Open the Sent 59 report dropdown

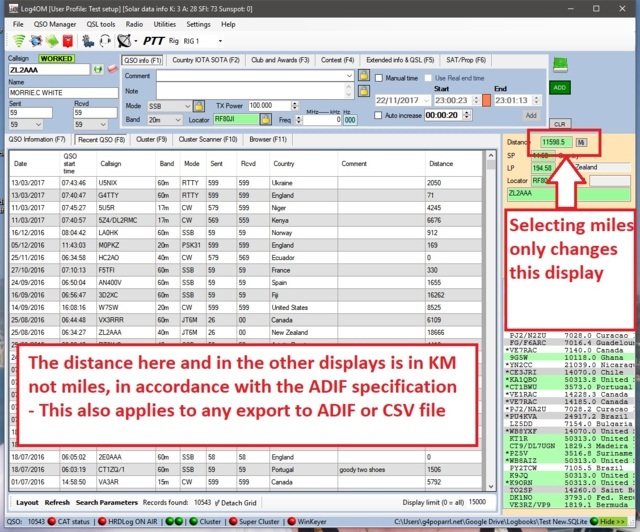[38, 124]
